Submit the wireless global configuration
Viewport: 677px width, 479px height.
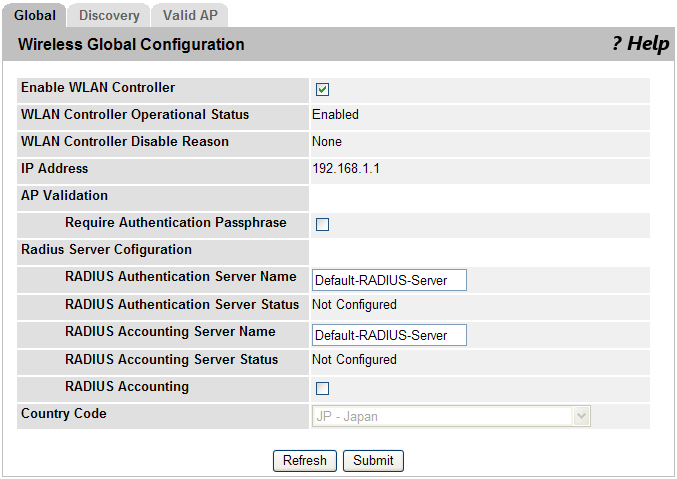[373, 461]
